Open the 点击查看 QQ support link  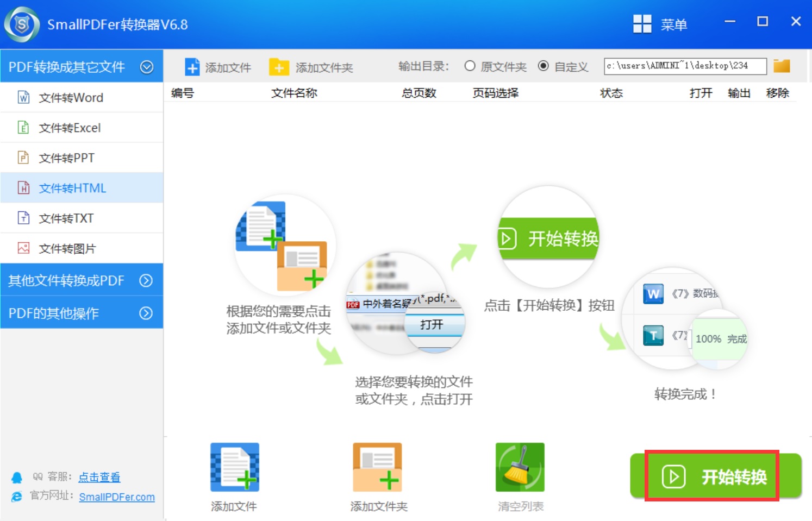click(99, 477)
